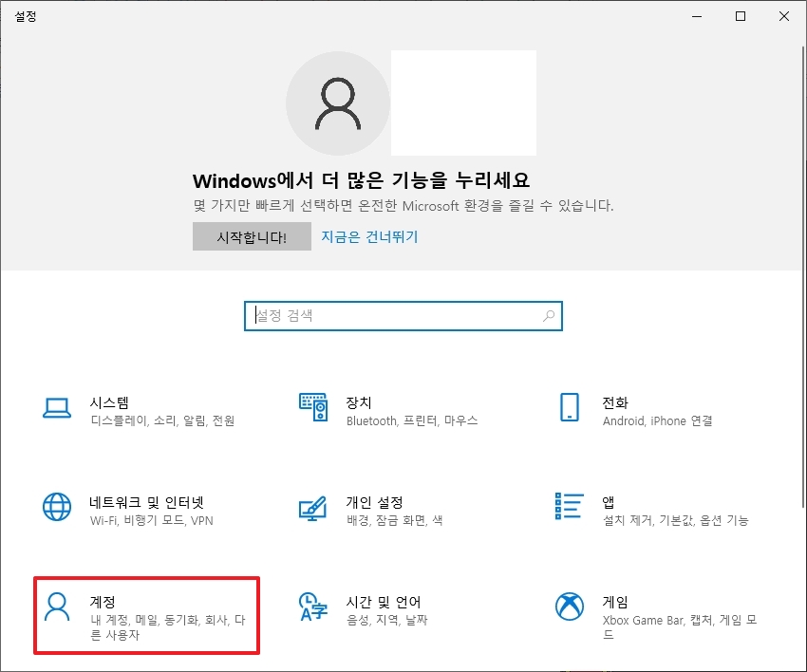Click description 설치 제거, 기본값, 옵션 기능
Viewport: 807px width, 672px height.
pos(675,520)
